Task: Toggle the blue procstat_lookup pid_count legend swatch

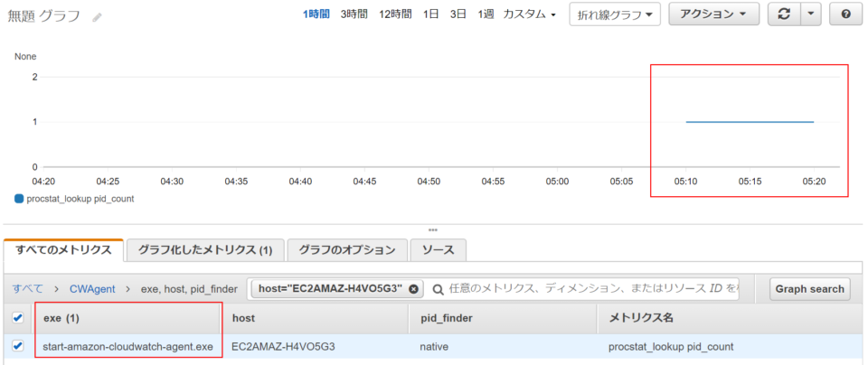Action: coord(19,199)
